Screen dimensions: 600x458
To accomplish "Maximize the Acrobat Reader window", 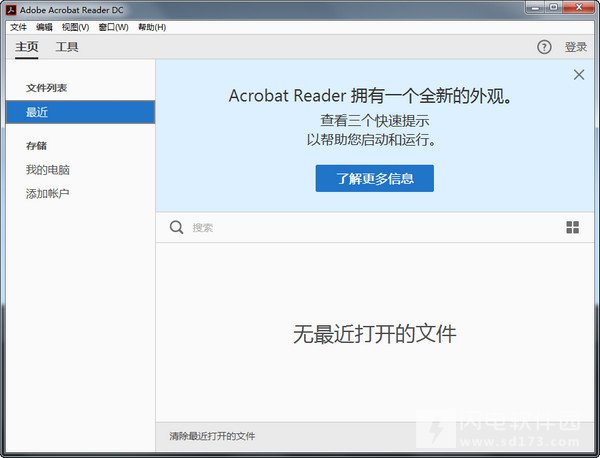I will coord(554,7).
